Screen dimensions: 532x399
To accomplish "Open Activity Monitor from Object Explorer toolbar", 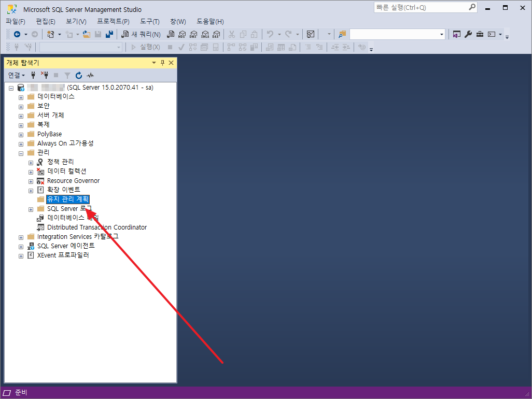I will click(x=90, y=75).
